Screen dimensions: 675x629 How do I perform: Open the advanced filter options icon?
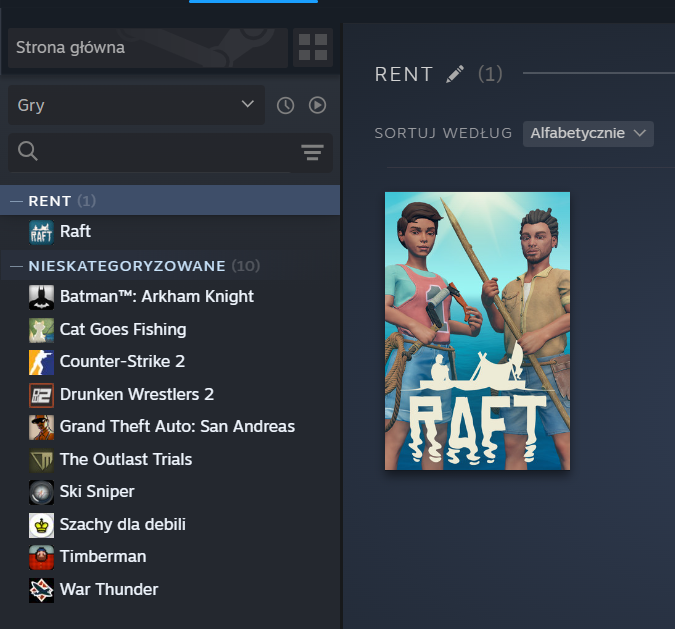click(x=312, y=152)
